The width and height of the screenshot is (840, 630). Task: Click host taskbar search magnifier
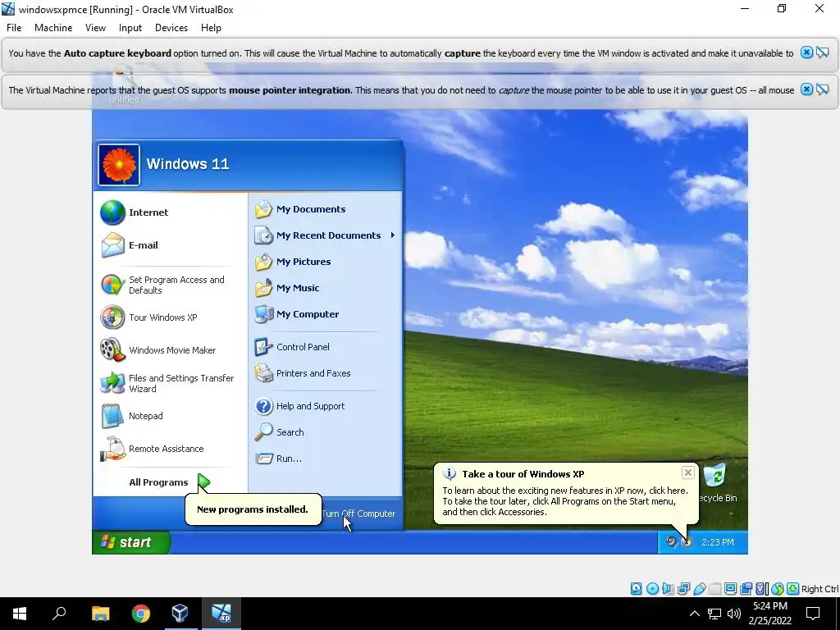[59, 614]
